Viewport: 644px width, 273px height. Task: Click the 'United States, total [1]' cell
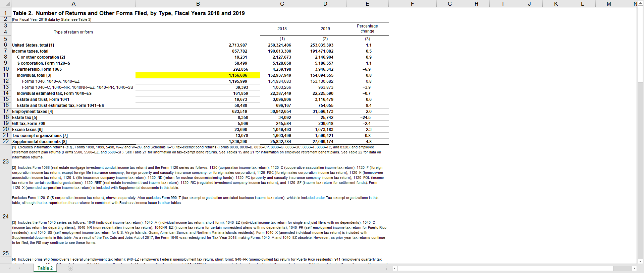click(x=33, y=45)
